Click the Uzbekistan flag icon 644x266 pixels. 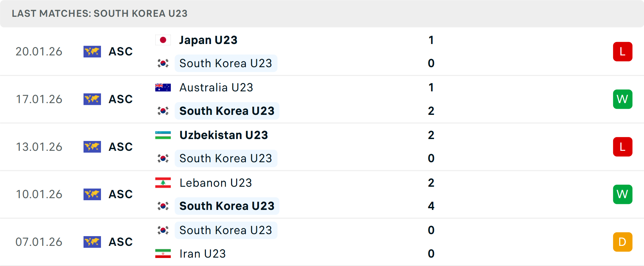click(x=163, y=135)
